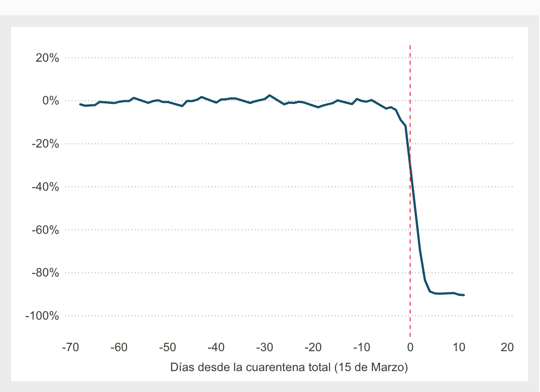
Task: Select the 0 x-axis tick label
Action: 410,347
